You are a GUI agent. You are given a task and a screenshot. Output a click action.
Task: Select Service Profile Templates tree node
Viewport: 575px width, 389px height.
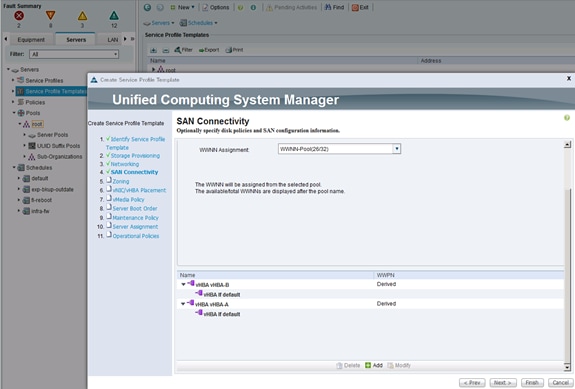point(52,91)
